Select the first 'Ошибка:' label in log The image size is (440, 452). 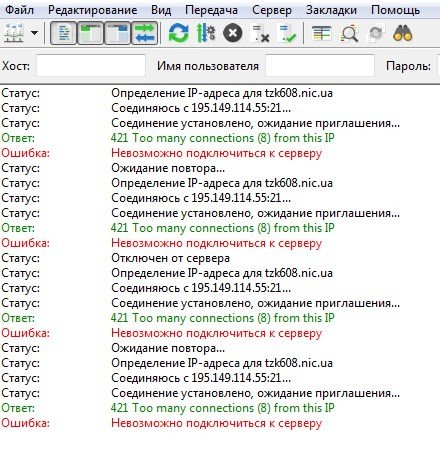click(25, 153)
